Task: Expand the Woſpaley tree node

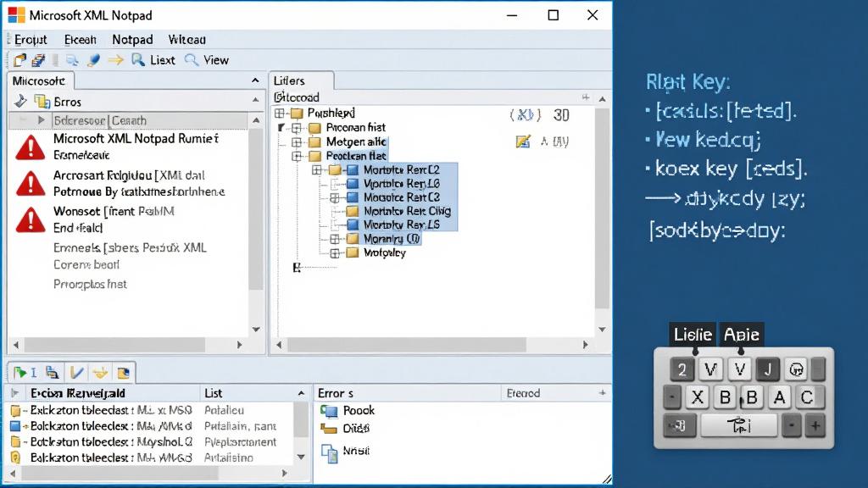Action: 335,253
